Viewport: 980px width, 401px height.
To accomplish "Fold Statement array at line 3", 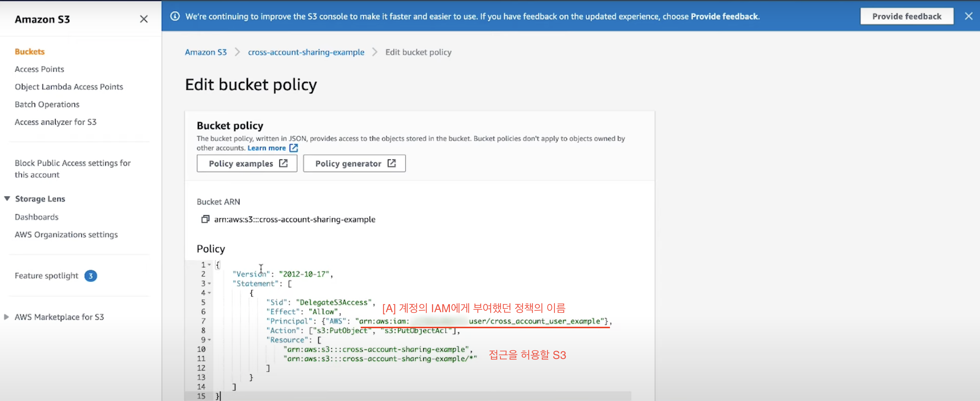I will pos(209,284).
